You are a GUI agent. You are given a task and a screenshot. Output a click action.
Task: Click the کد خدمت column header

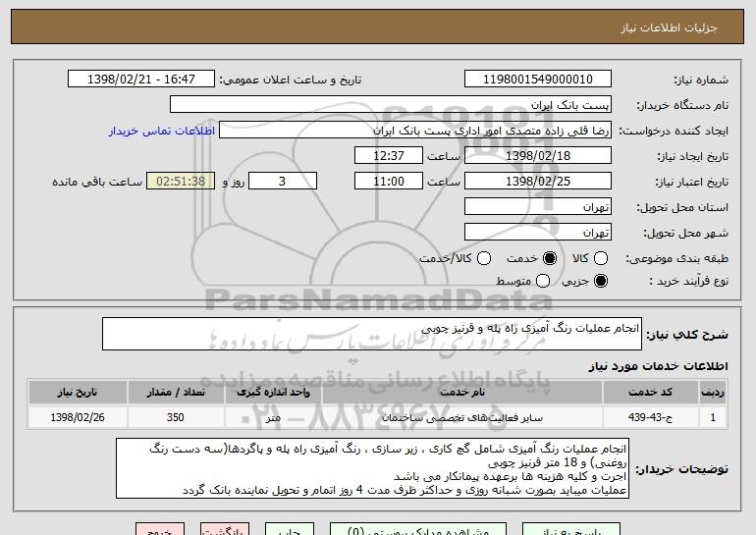(650, 393)
